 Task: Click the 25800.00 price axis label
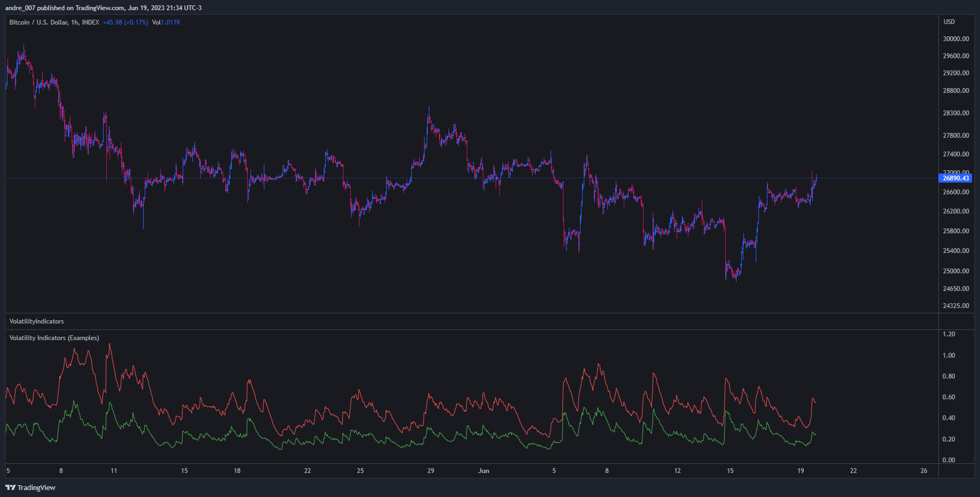click(956, 231)
